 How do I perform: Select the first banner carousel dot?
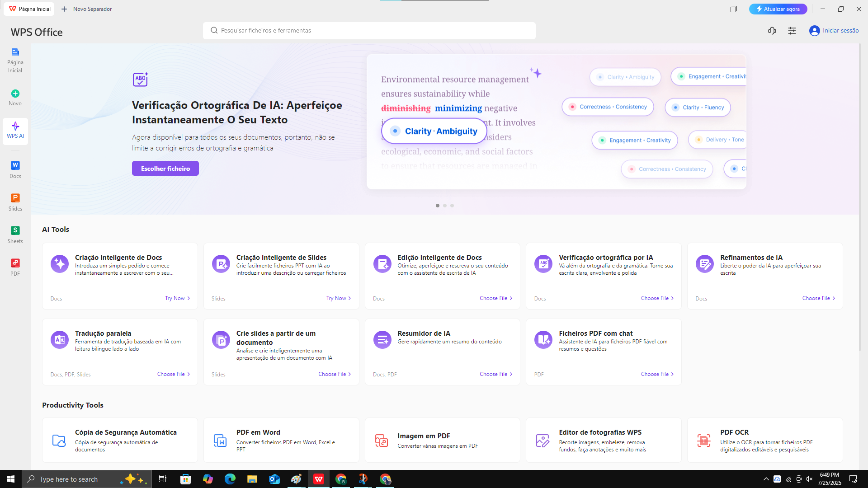(x=437, y=206)
